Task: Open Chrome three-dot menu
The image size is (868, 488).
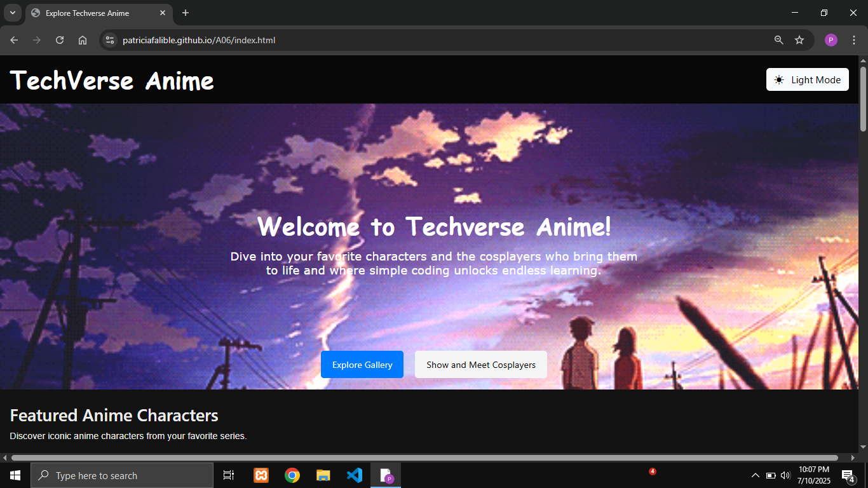Action: [x=854, y=40]
